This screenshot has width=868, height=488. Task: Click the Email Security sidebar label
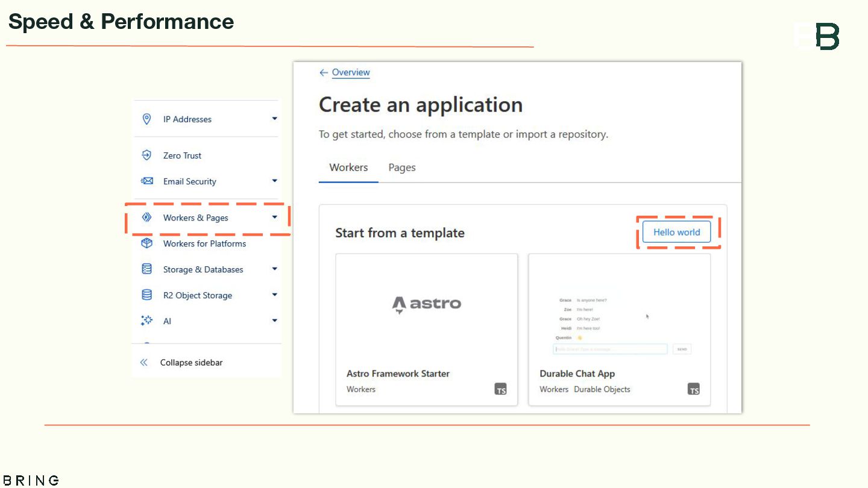[x=189, y=181]
